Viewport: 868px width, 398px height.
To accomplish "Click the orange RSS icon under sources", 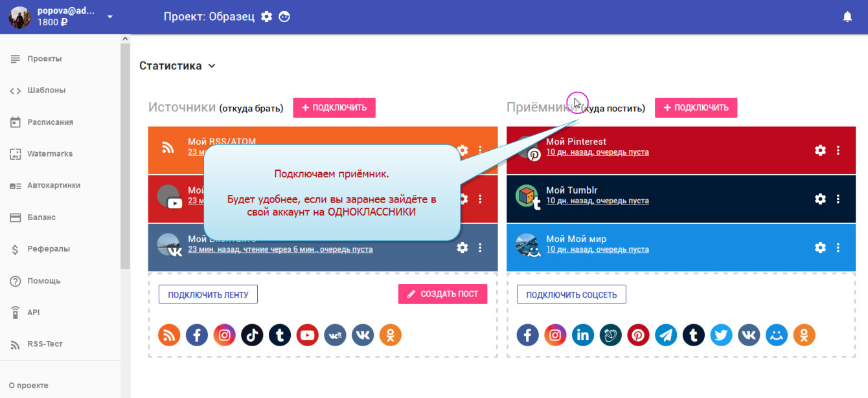I will pyautogui.click(x=170, y=335).
